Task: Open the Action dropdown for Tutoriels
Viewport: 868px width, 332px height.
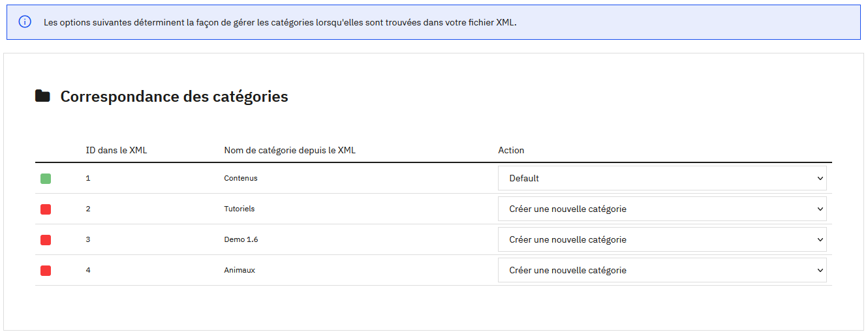Action: 662,209
